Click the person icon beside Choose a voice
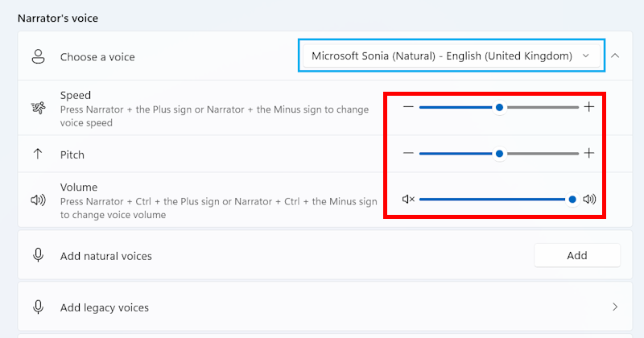This screenshot has height=338, width=644. (x=37, y=56)
